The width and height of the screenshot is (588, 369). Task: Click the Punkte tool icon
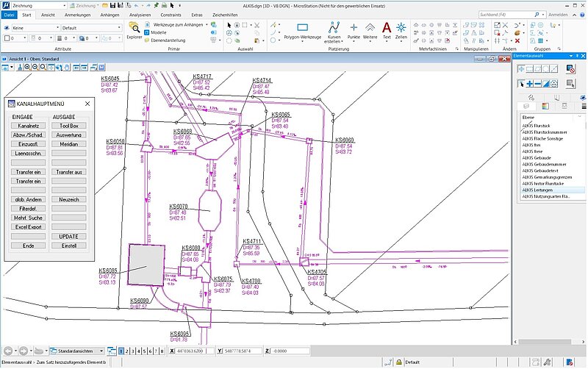pos(354,29)
